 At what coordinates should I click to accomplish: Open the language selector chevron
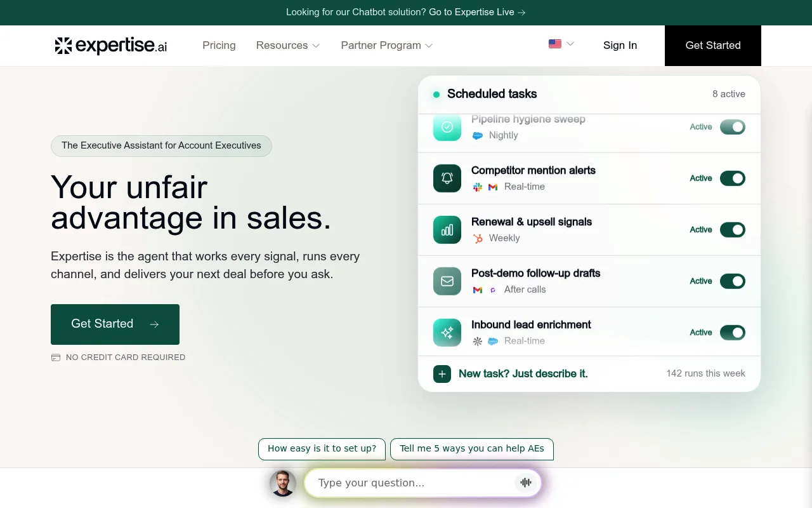click(x=570, y=44)
